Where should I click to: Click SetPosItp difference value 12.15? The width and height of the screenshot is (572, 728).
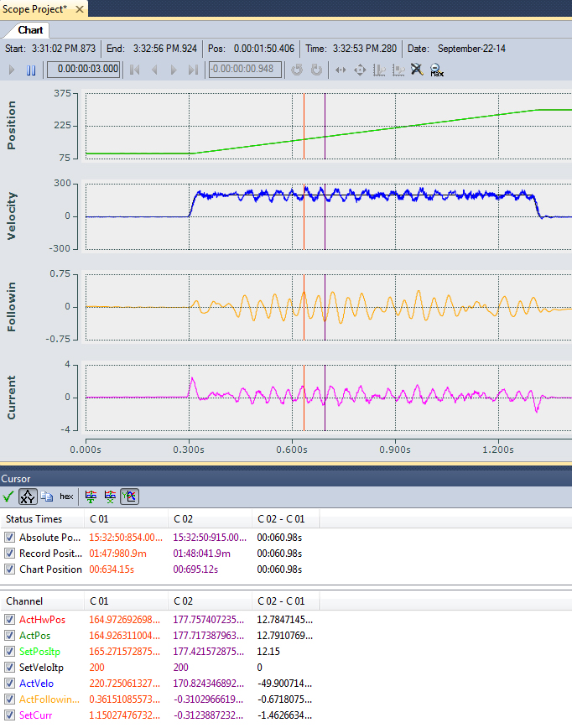click(268, 652)
